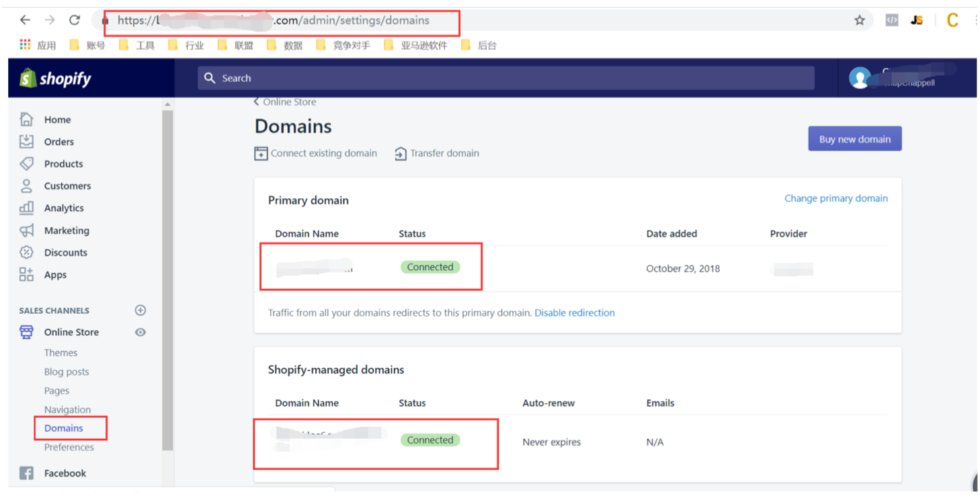The image size is (980, 496).
Task: Open Orders from the sidebar
Action: pos(58,142)
